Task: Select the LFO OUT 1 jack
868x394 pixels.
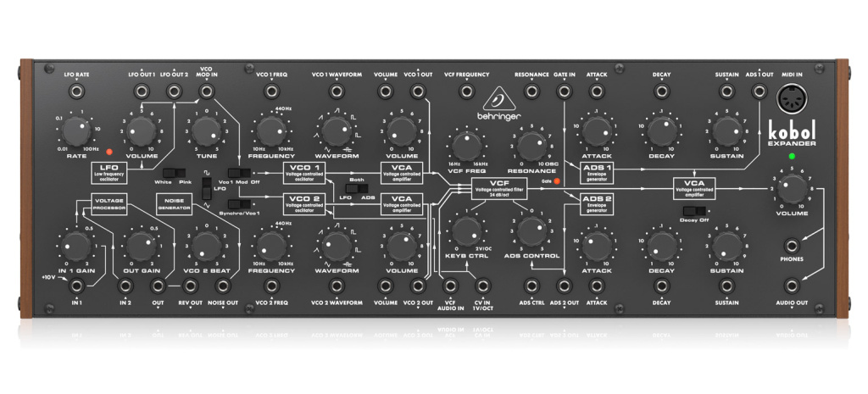Action: pos(142,91)
